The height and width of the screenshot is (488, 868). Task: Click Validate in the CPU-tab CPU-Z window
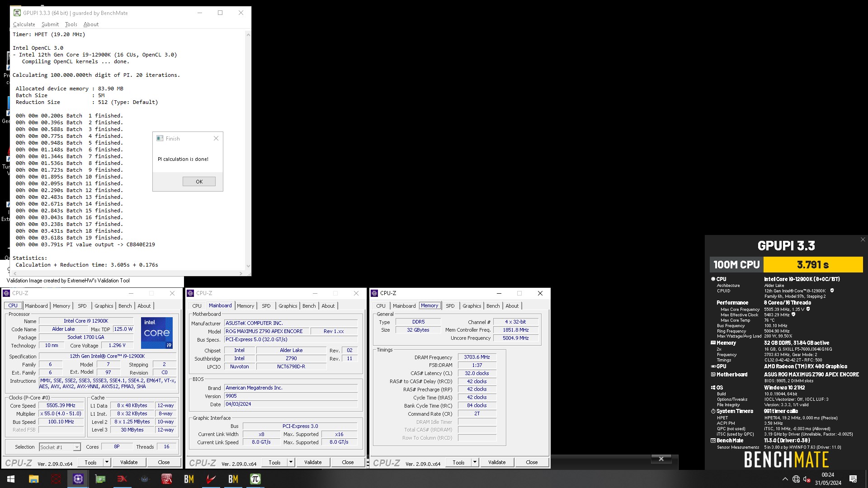coord(129,462)
